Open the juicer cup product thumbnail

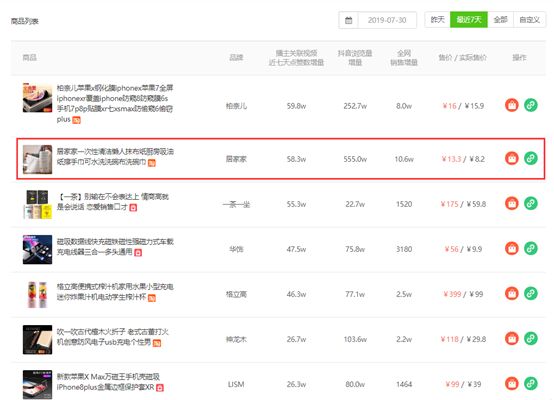[37, 294]
